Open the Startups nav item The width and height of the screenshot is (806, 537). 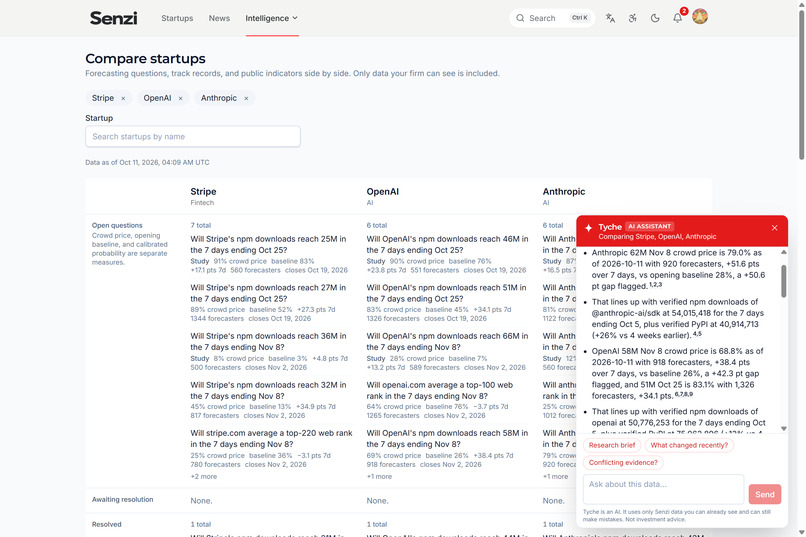point(177,18)
